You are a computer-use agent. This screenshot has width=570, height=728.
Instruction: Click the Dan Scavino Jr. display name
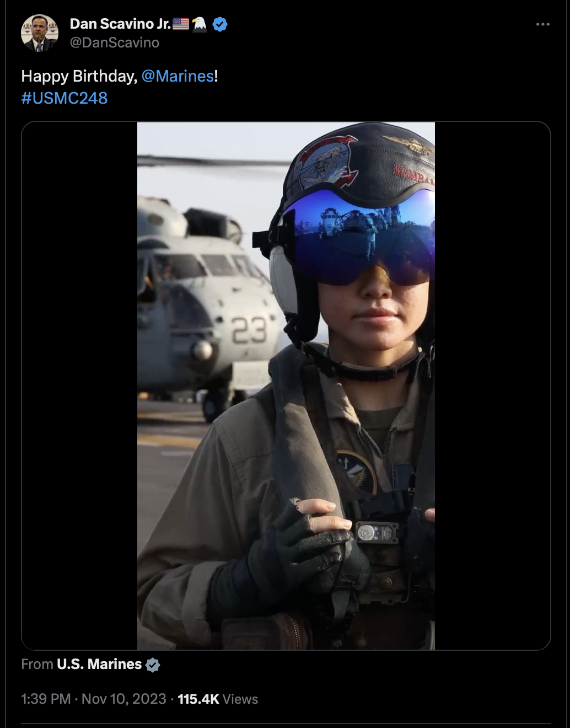tap(120, 24)
